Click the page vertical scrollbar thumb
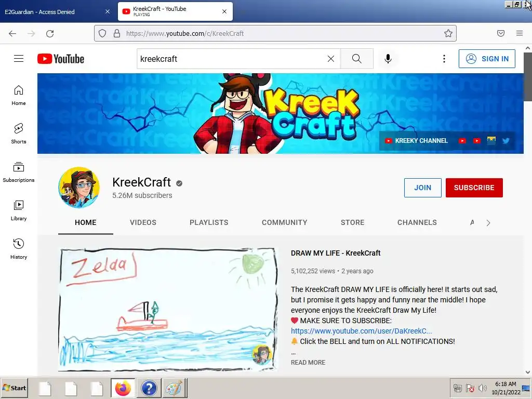The width and height of the screenshot is (532, 399). [x=528, y=76]
